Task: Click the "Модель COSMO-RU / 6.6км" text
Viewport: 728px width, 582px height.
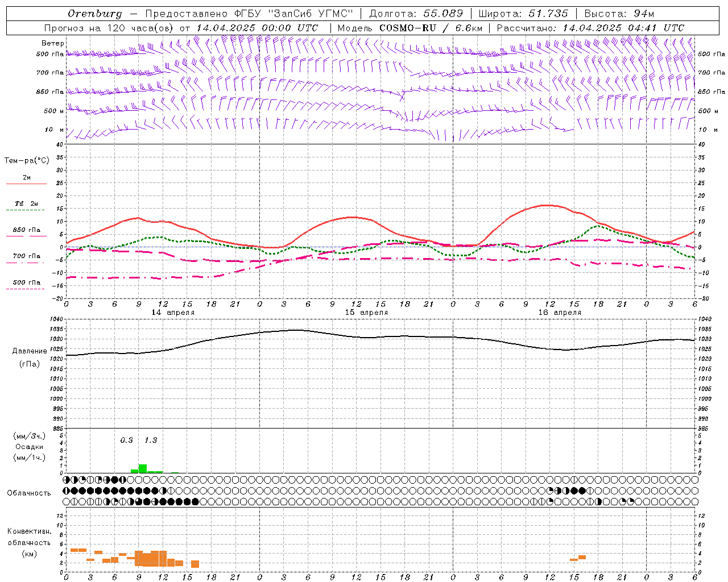Action: coord(410,28)
